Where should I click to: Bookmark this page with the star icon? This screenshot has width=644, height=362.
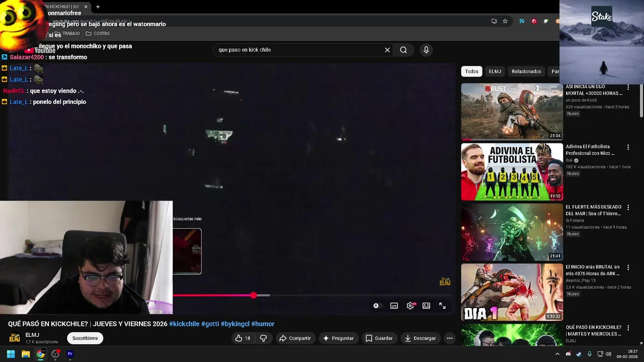point(505,21)
